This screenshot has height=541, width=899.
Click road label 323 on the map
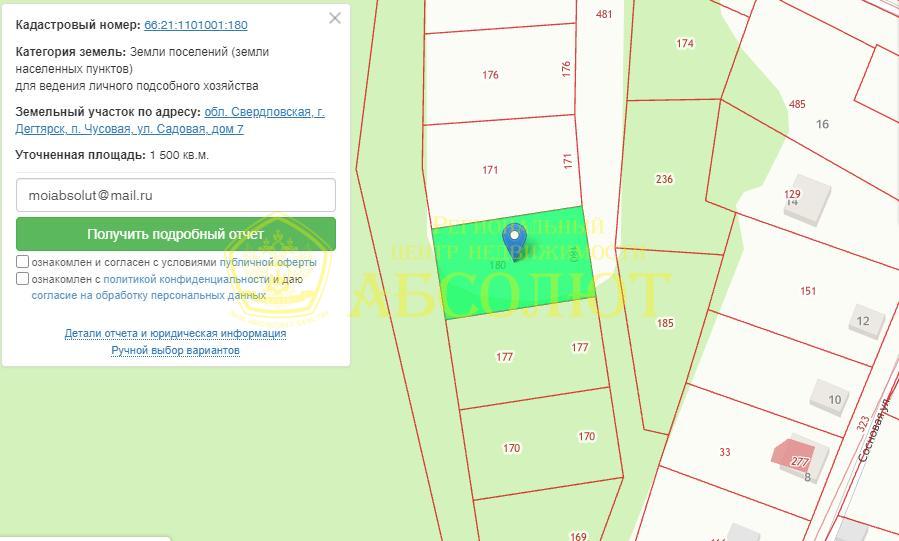pos(863,424)
